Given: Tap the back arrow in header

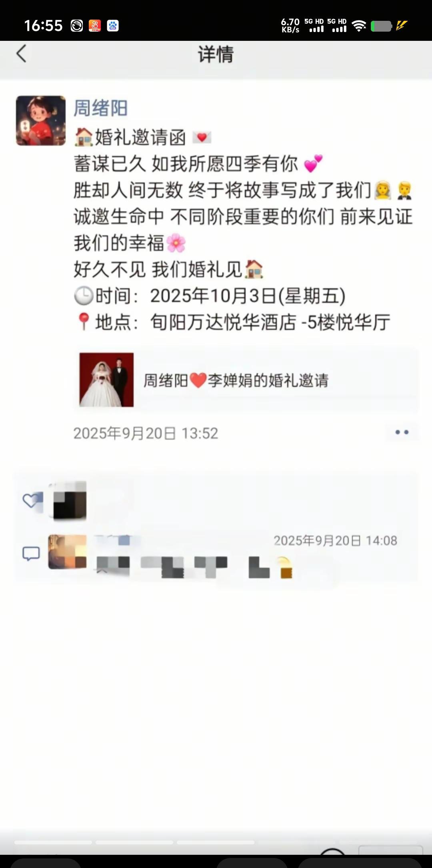Looking at the screenshot, I should (x=21, y=54).
